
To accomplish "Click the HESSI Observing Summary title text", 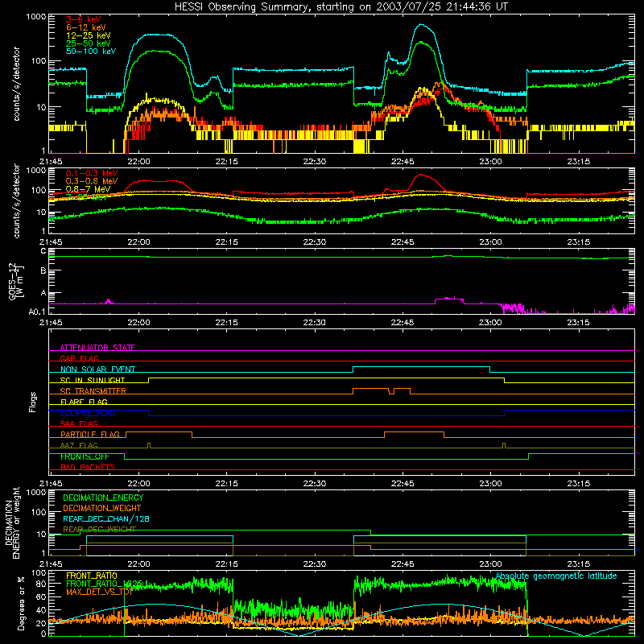I will pyautogui.click(x=341, y=6).
